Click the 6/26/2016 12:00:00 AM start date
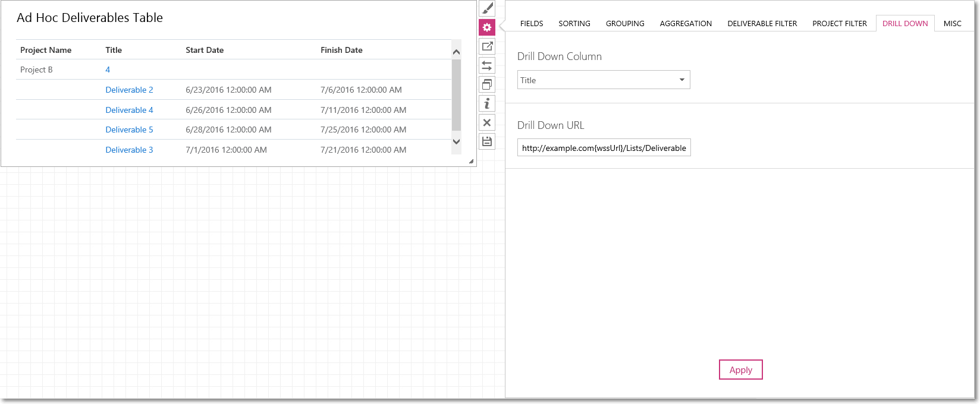The image size is (980, 404). 228,110
